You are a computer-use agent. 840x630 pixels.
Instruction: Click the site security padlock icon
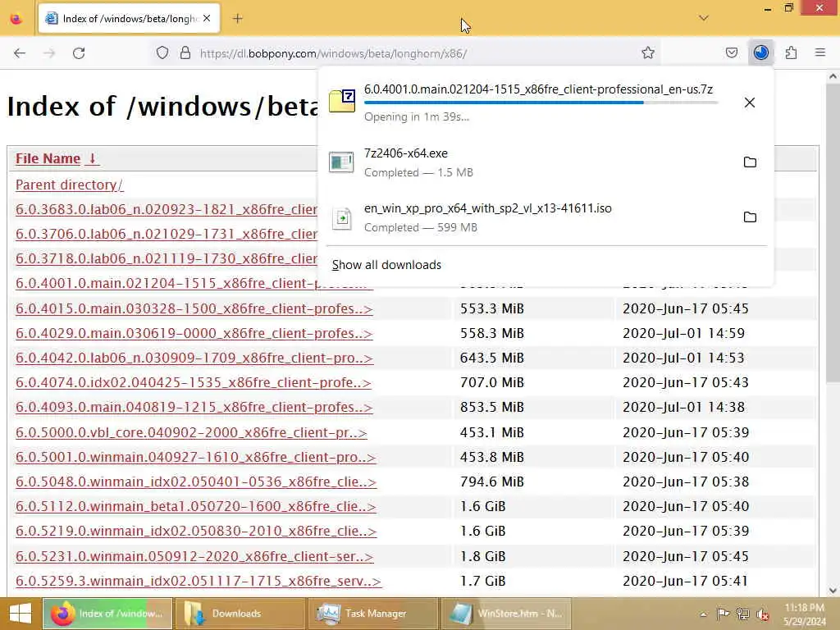pyautogui.click(x=185, y=53)
